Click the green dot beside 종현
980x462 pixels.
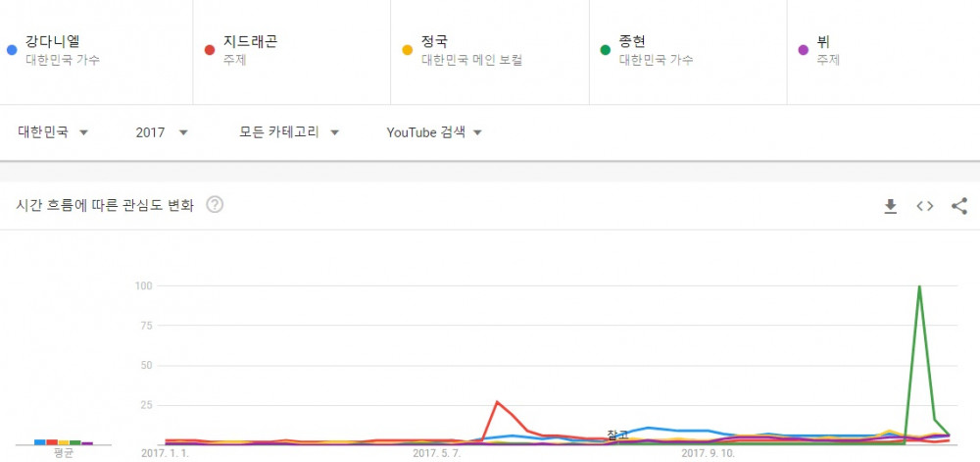coord(605,50)
